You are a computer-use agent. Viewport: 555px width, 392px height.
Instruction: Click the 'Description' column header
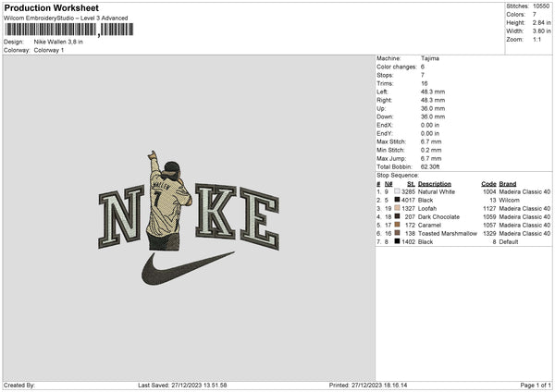point(435,184)
